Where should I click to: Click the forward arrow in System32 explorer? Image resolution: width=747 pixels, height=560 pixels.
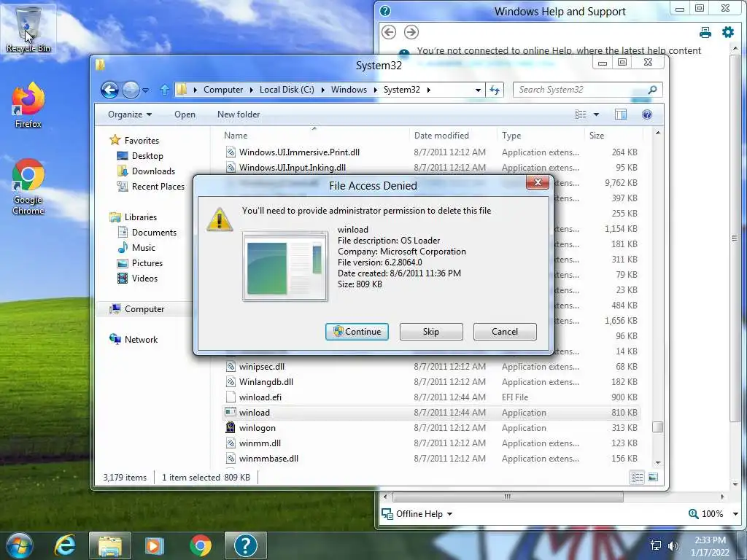click(131, 90)
